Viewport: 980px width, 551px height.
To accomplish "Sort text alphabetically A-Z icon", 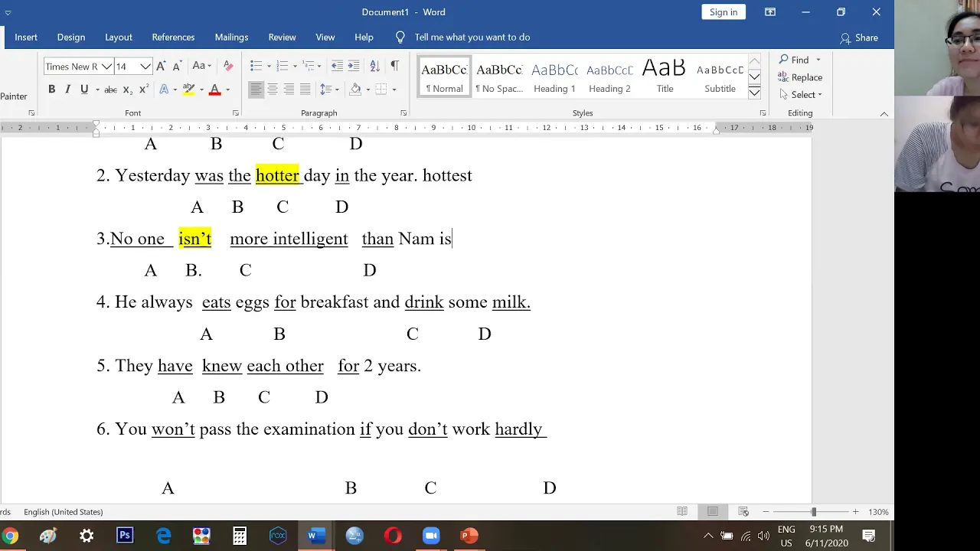I will (374, 67).
